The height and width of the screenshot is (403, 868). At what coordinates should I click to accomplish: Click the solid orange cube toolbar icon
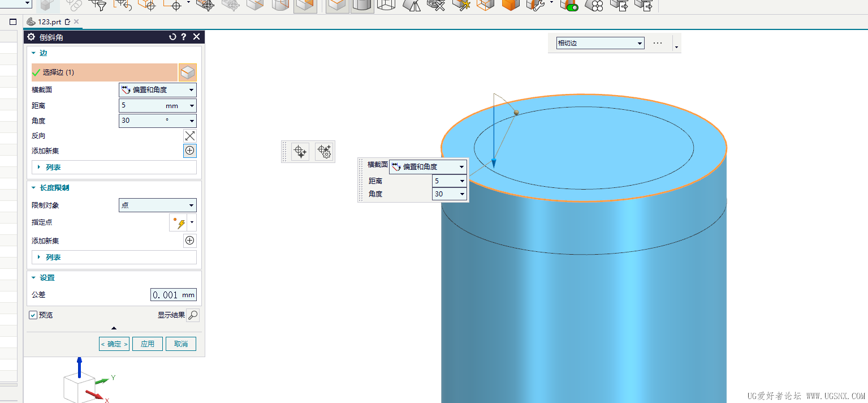tap(510, 6)
